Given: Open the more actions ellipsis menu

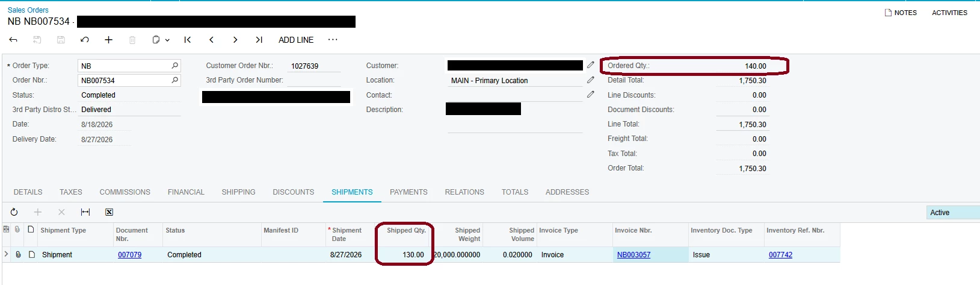Looking at the screenshot, I should [333, 40].
